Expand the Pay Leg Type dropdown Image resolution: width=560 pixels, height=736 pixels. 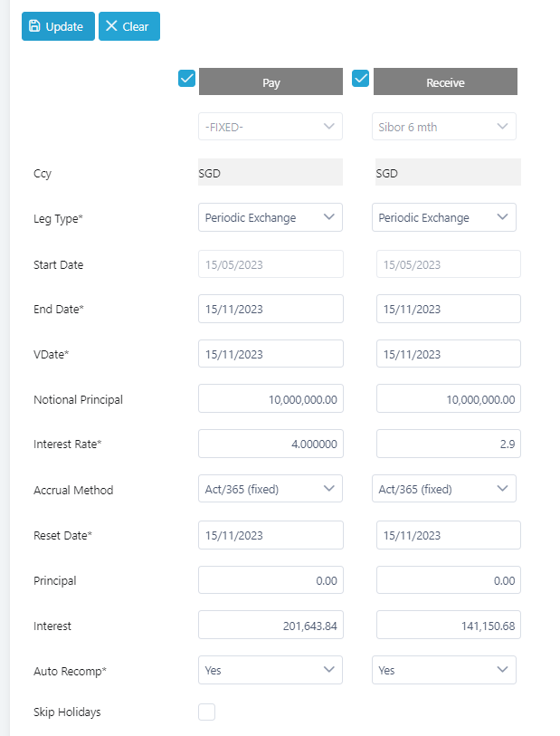pos(271,217)
